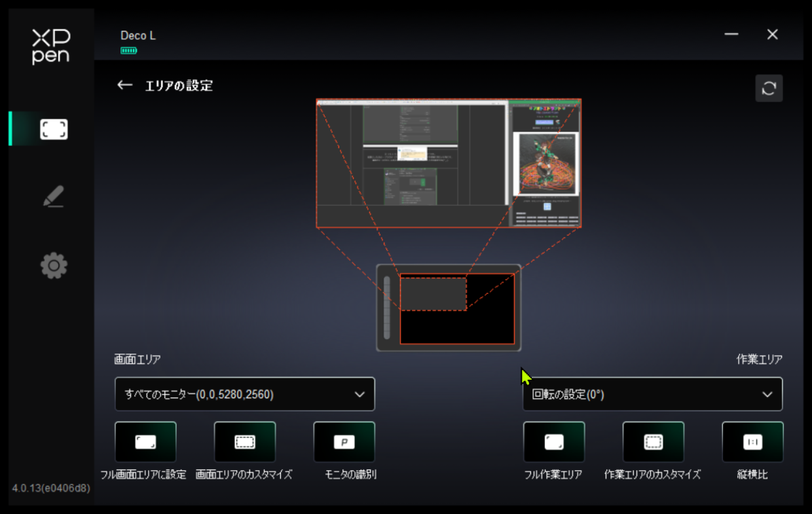Click the battery indicator under Deco L
812x514 pixels.
pos(129,50)
